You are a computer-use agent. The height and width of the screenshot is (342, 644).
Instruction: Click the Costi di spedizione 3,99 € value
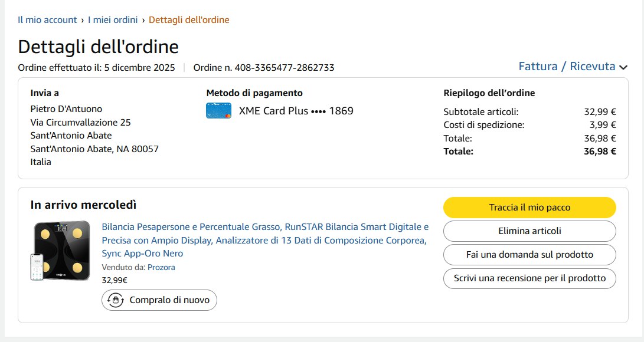coord(603,125)
